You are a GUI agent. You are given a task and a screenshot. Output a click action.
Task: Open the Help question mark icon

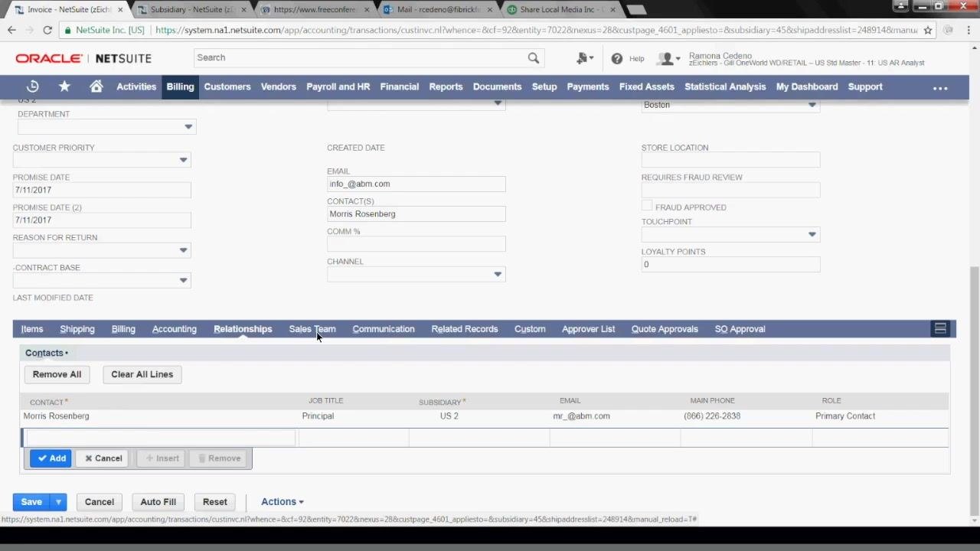tap(617, 58)
